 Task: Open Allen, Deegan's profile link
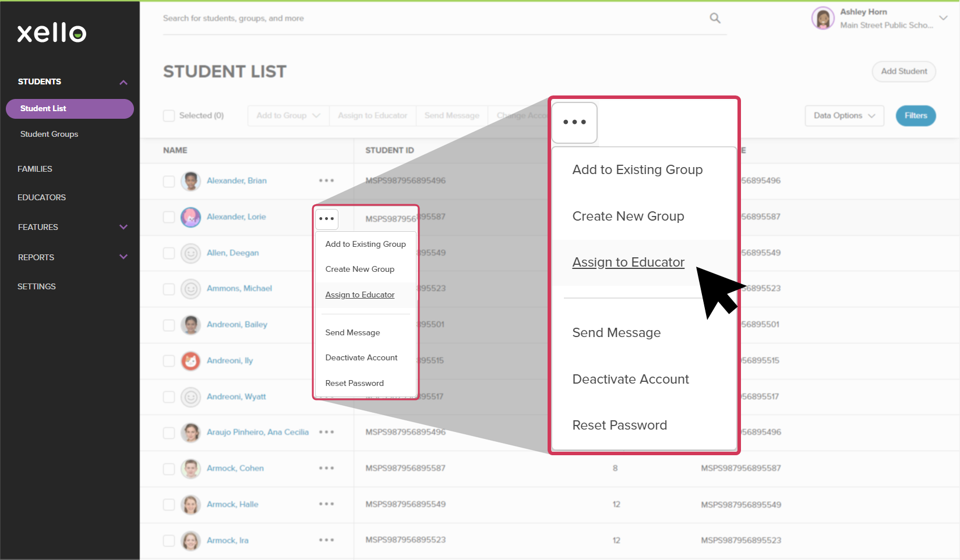pyautogui.click(x=232, y=253)
